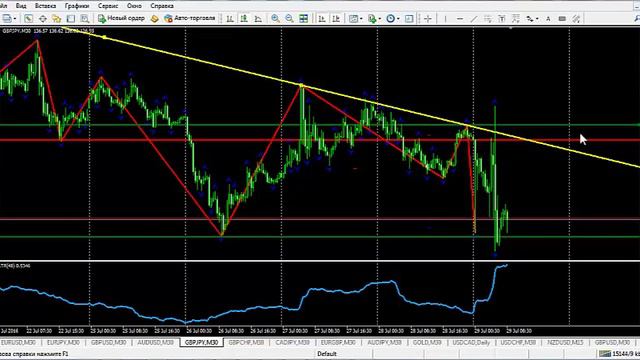Toggle the Market Watch window icon
Screen dimensions: 640x360
(x=28, y=18)
